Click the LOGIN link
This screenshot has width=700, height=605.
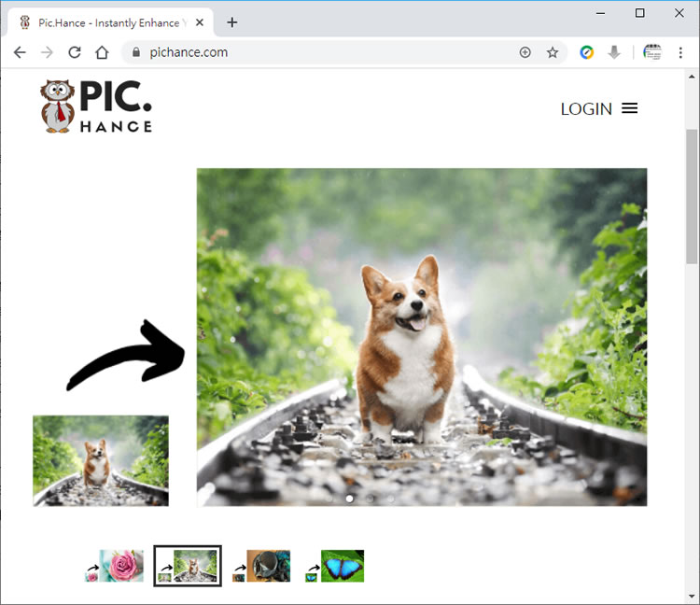[586, 109]
